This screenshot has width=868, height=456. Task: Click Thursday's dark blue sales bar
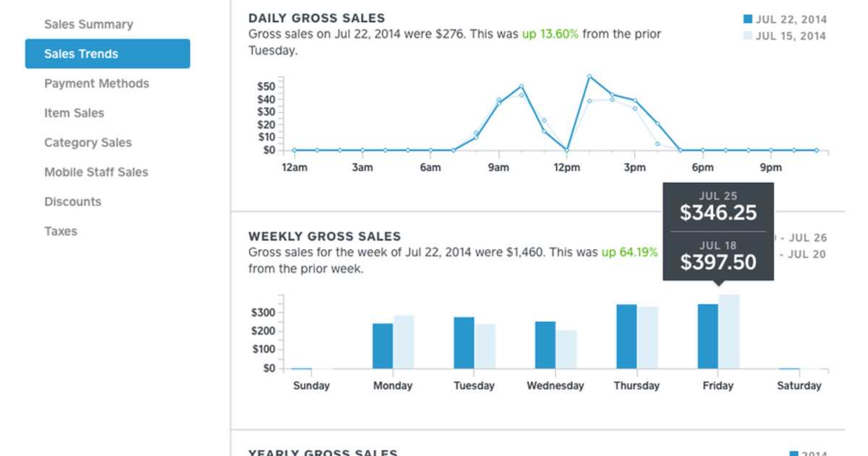click(626, 337)
